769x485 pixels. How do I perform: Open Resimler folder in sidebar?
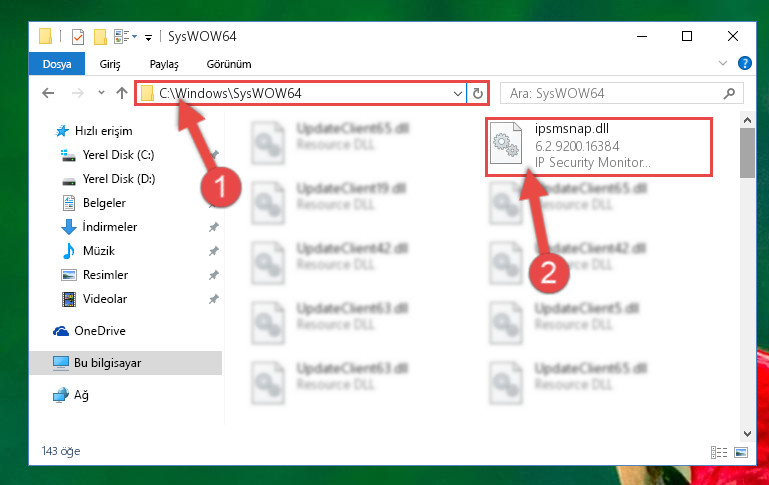(105, 275)
